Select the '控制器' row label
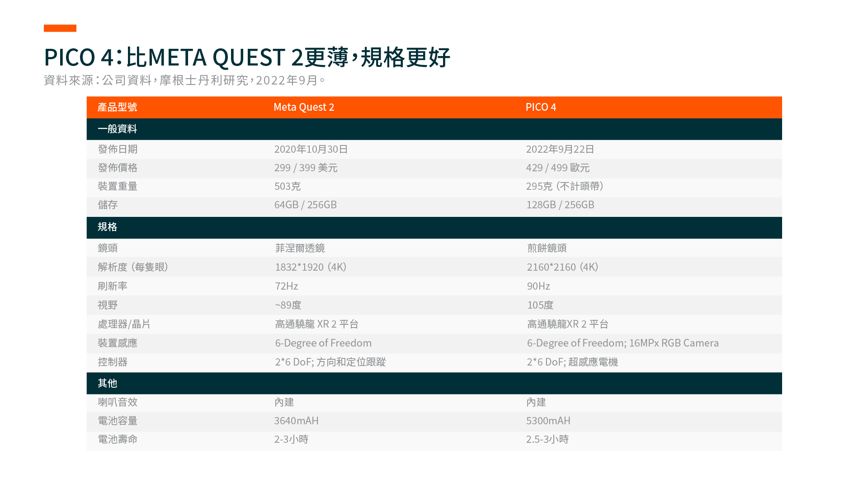The width and height of the screenshot is (868, 488). click(x=113, y=362)
